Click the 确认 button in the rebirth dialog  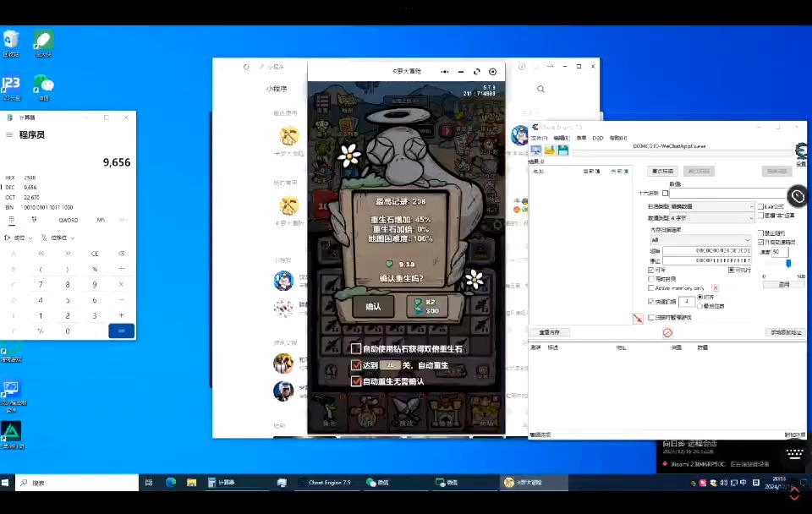pyautogui.click(x=373, y=306)
